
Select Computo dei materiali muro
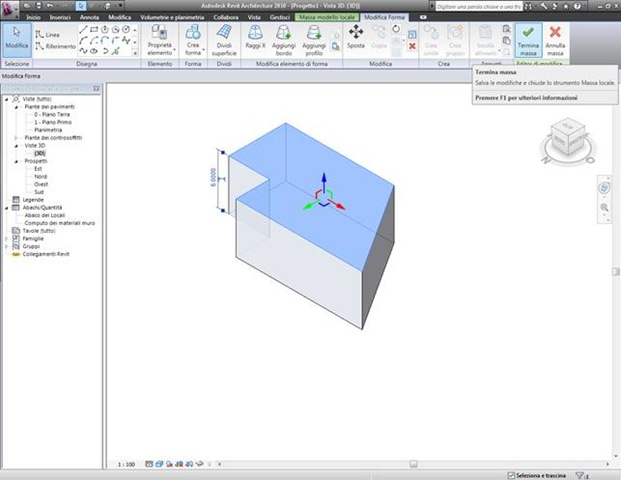coord(60,223)
